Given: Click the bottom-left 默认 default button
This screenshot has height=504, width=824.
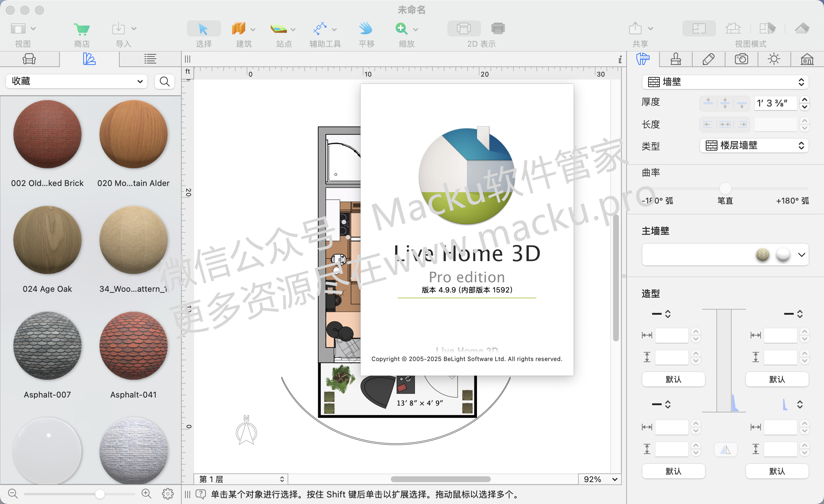Looking at the screenshot, I should click(x=674, y=471).
